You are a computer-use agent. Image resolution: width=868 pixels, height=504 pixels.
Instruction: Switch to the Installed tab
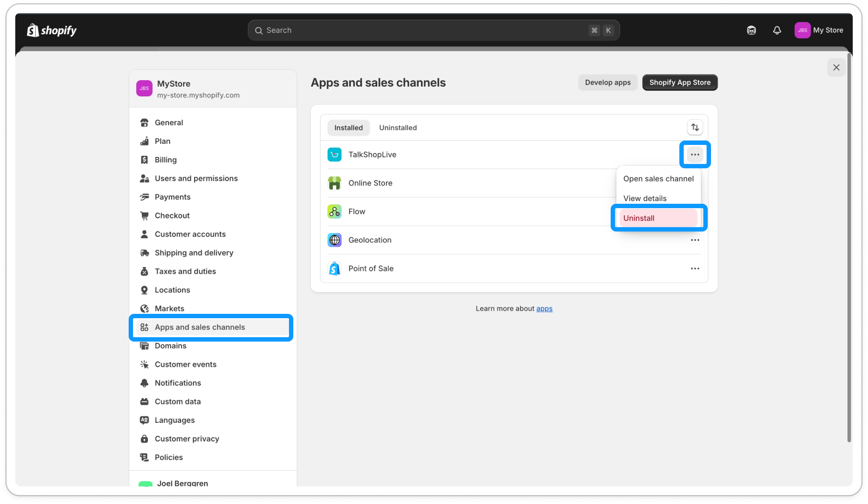pos(348,127)
